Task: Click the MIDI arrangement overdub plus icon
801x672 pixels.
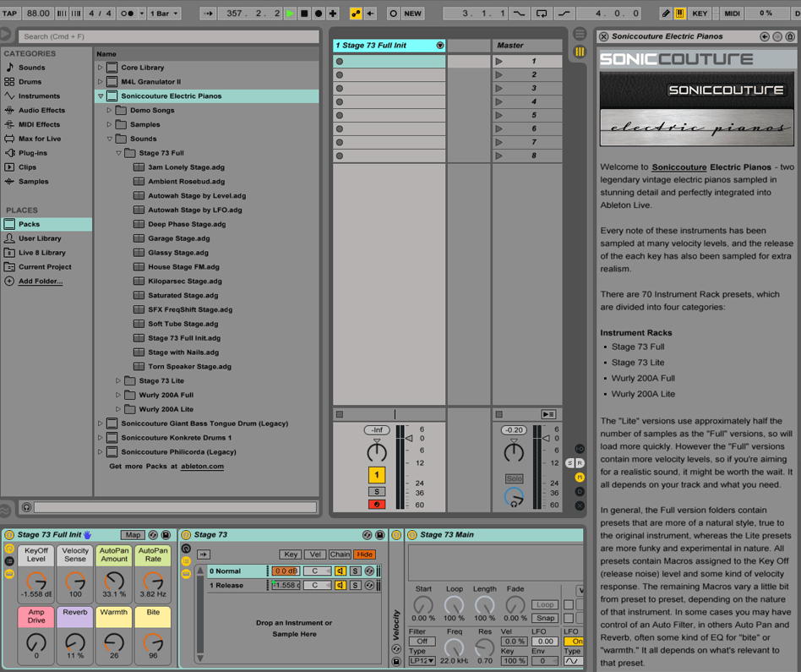Action: [333, 14]
